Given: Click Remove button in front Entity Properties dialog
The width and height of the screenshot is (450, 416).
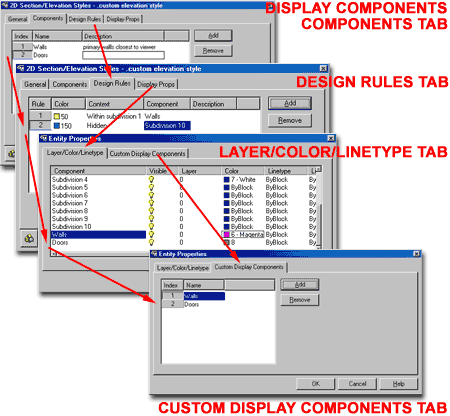Looking at the screenshot, I should pos(300,300).
